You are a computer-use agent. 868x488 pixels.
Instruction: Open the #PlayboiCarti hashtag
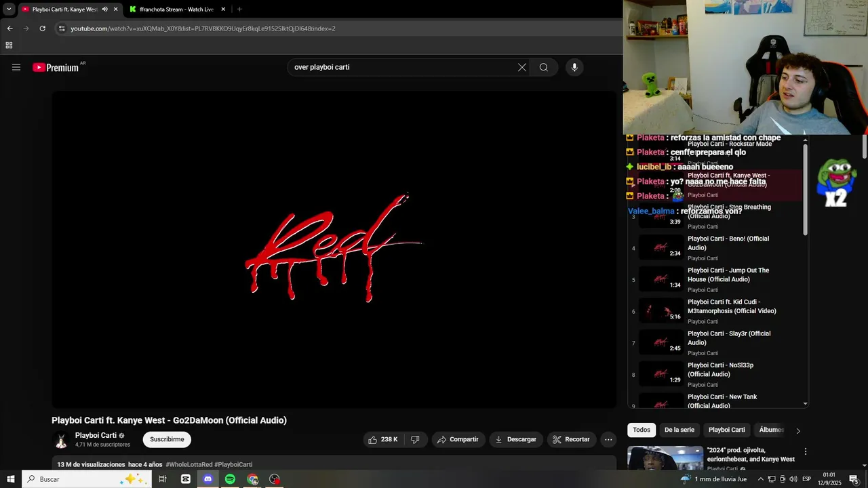coord(233,465)
